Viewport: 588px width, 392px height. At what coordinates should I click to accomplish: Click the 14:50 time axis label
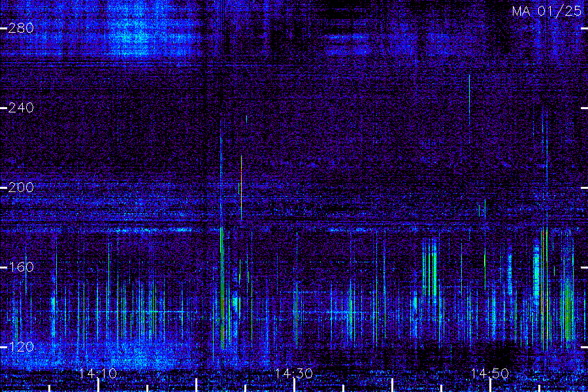coord(490,374)
